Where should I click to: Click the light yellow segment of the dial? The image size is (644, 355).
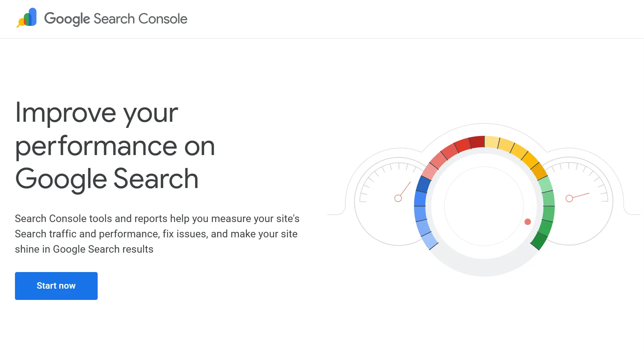(x=492, y=142)
